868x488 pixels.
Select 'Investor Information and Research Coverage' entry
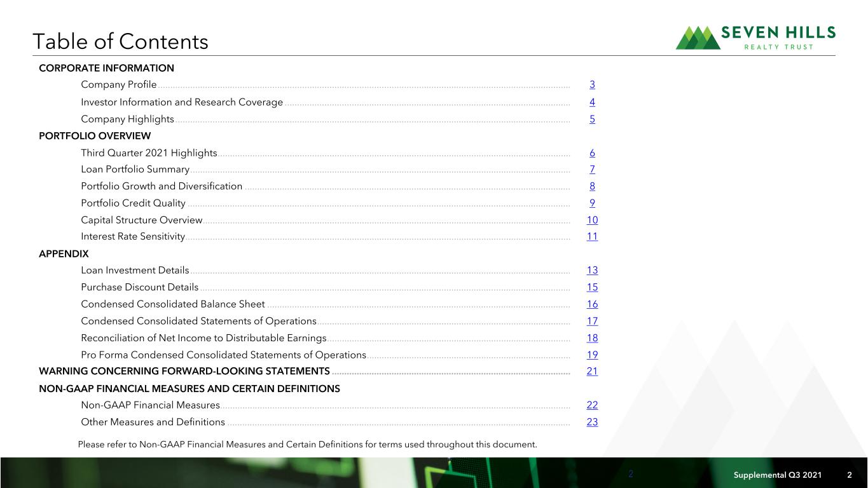[x=182, y=102]
